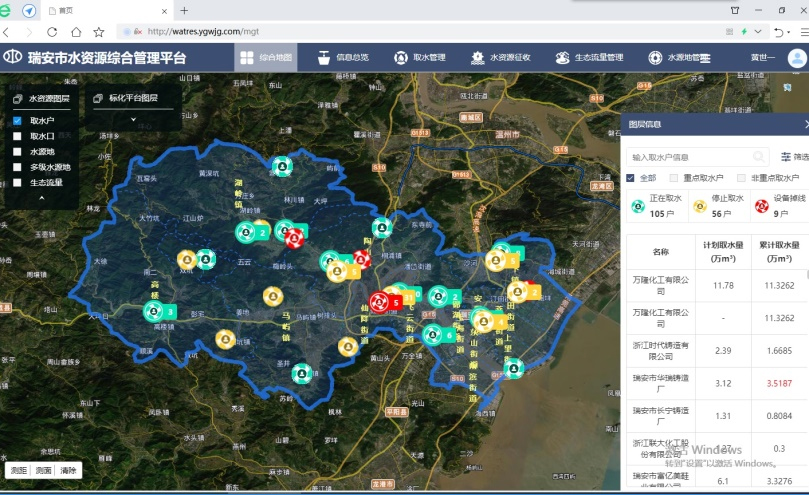The image size is (809, 495).
Task: Enable the 多级水源地 layer checkbox
Action: click(17, 167)
